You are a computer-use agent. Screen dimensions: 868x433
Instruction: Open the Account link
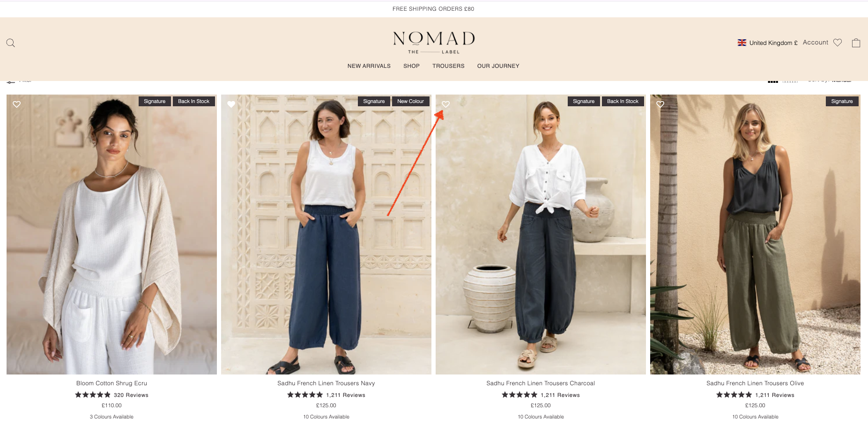(816, 42)
